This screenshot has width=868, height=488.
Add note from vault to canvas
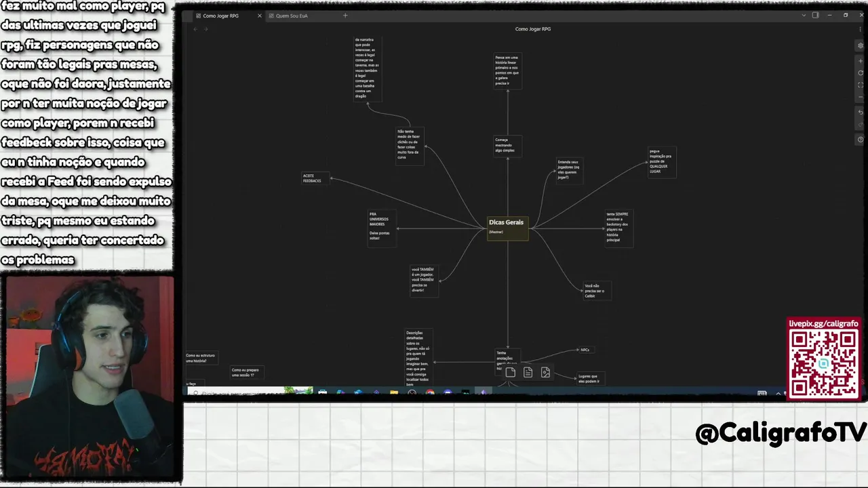[528, 372]
